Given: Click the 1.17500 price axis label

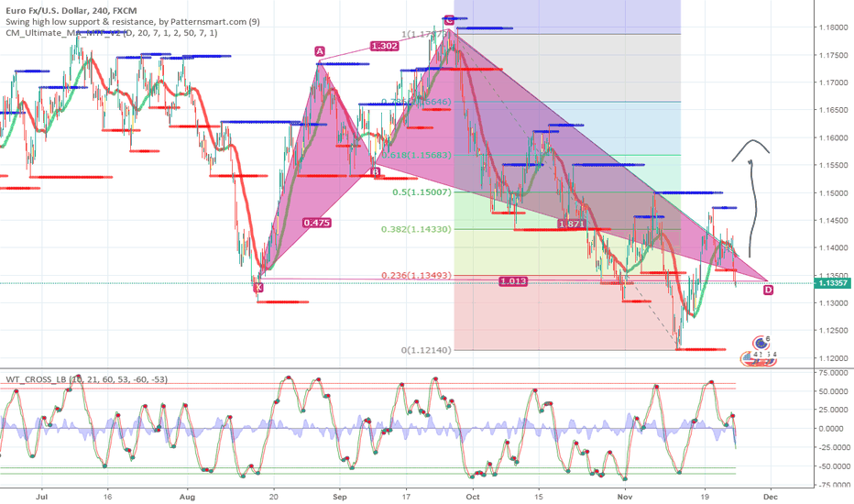Looking at the screenshot, I should point(833,55).
